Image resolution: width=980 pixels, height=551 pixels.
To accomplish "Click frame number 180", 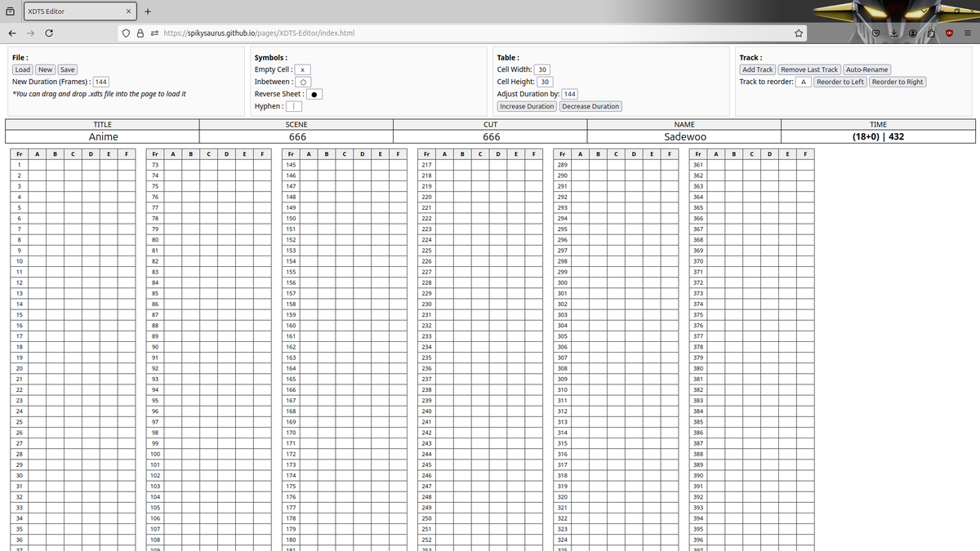I will coord(291,540).
